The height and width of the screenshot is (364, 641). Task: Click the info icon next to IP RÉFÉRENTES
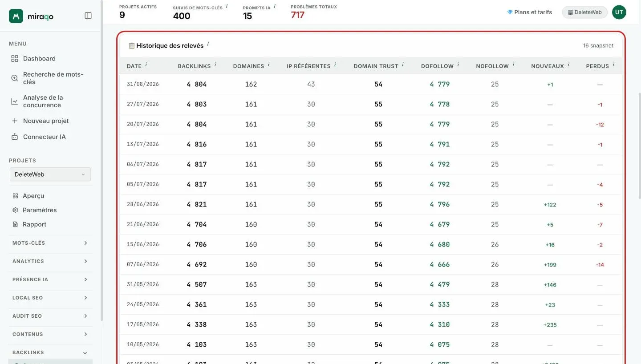(335, 65)
